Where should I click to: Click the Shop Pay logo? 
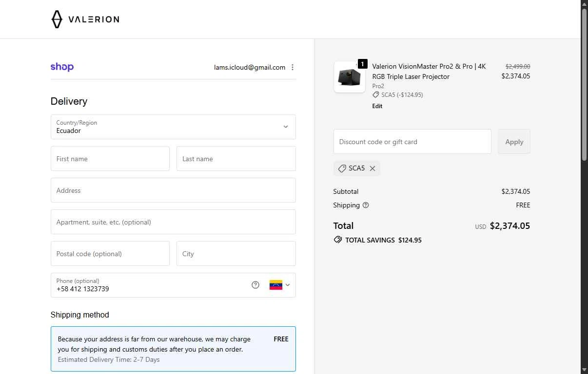point(62,67)
